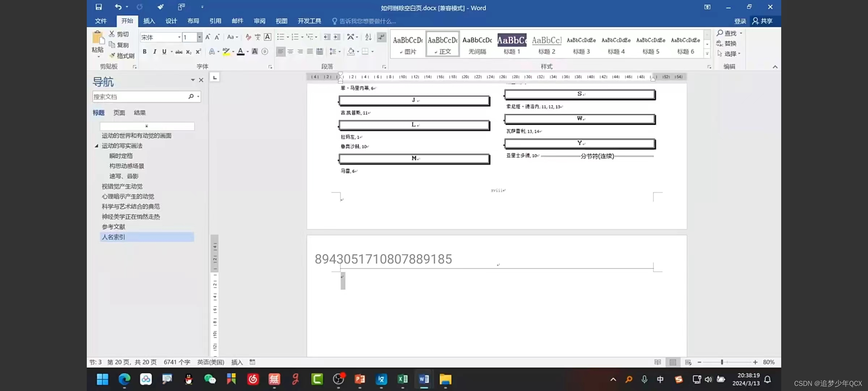The image size is (868, 391).
Task: Click the Format Painter (格式刷) brush icon
Action: (x=112, y=55)
